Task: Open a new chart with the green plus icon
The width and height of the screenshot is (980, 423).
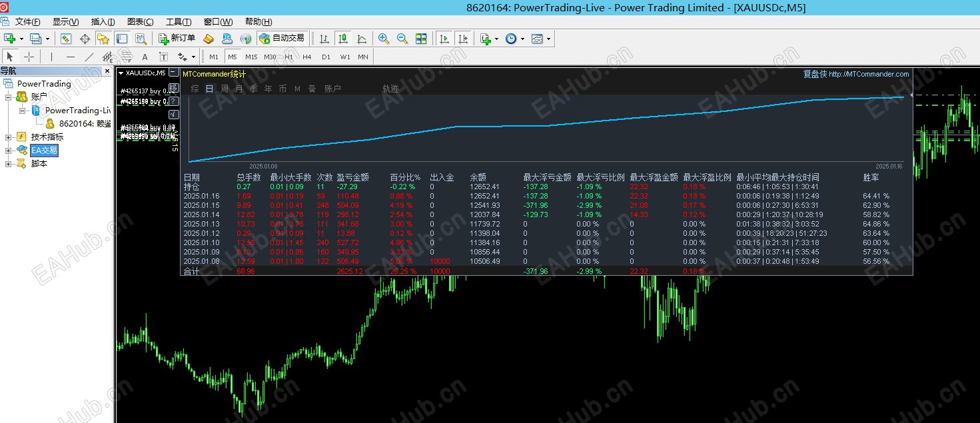Action: pyautogui.click(x=10, y=39)
